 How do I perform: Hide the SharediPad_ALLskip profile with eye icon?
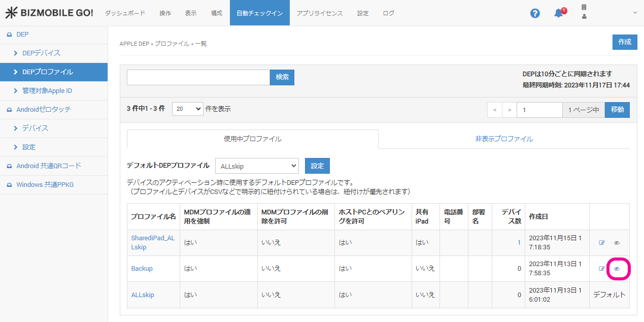coord(617,243)
